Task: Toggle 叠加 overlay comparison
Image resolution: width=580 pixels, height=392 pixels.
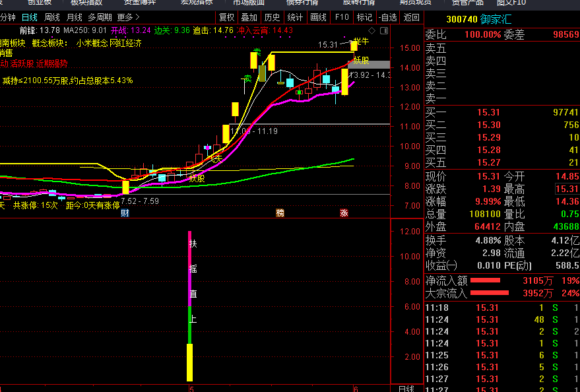Action: pyautogui.click(x=249, y=17)
